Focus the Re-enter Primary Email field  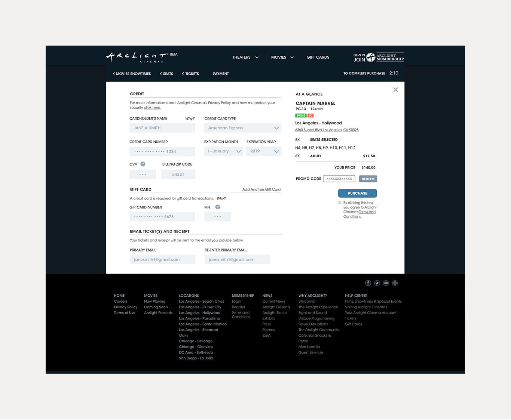(x=237, y=259)
